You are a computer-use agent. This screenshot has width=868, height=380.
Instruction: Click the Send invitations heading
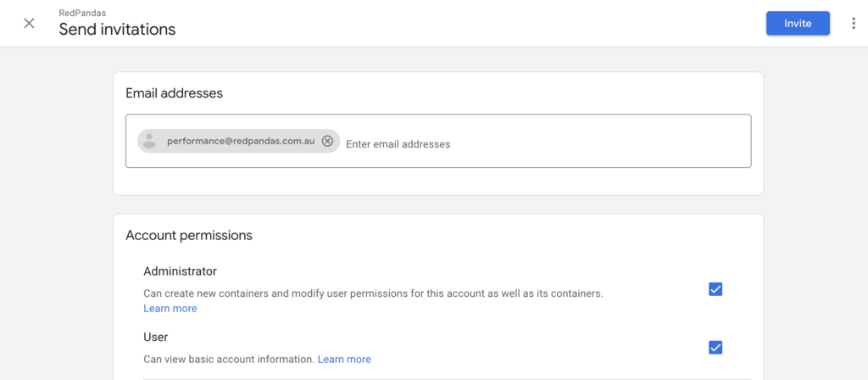117,30
